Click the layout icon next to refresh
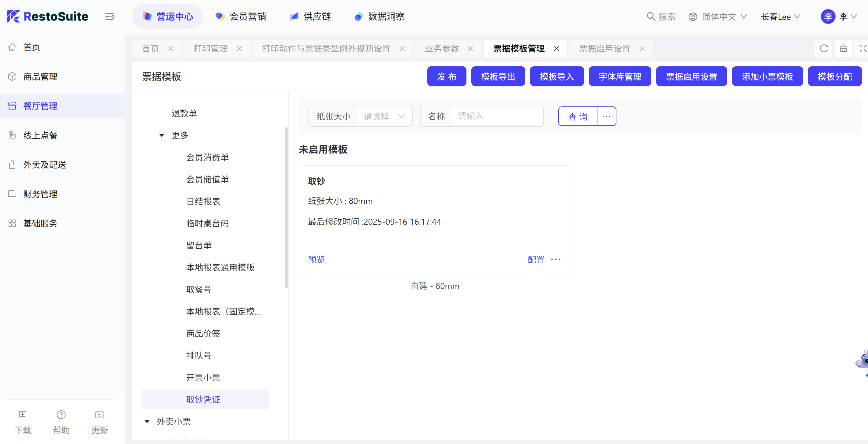 (844, 49)
